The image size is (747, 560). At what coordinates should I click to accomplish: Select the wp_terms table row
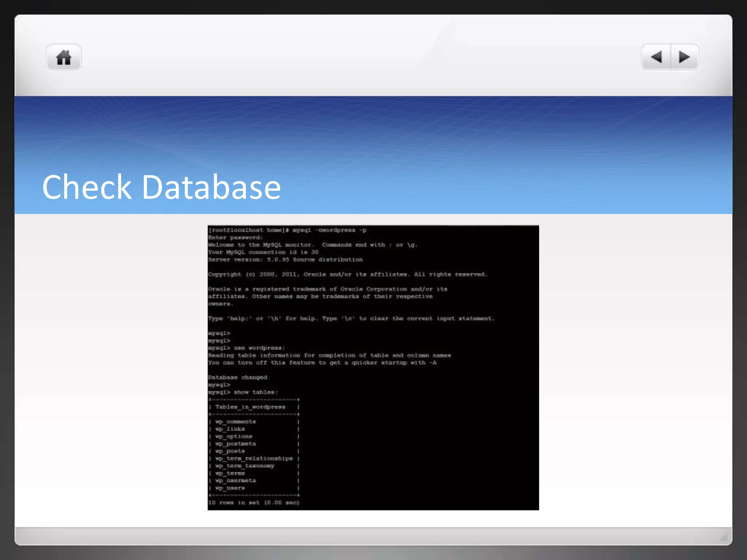254,473
